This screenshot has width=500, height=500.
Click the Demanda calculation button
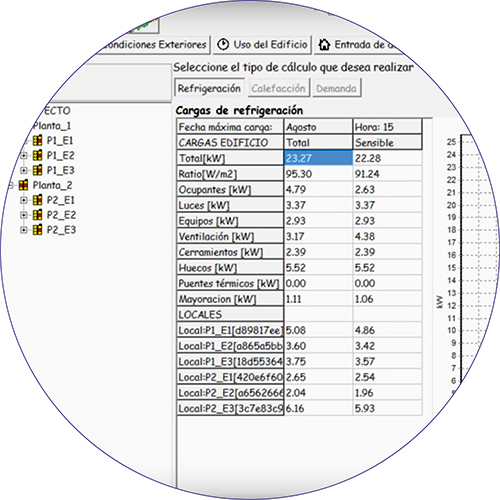pyautogui.click(x=336, y=88)
